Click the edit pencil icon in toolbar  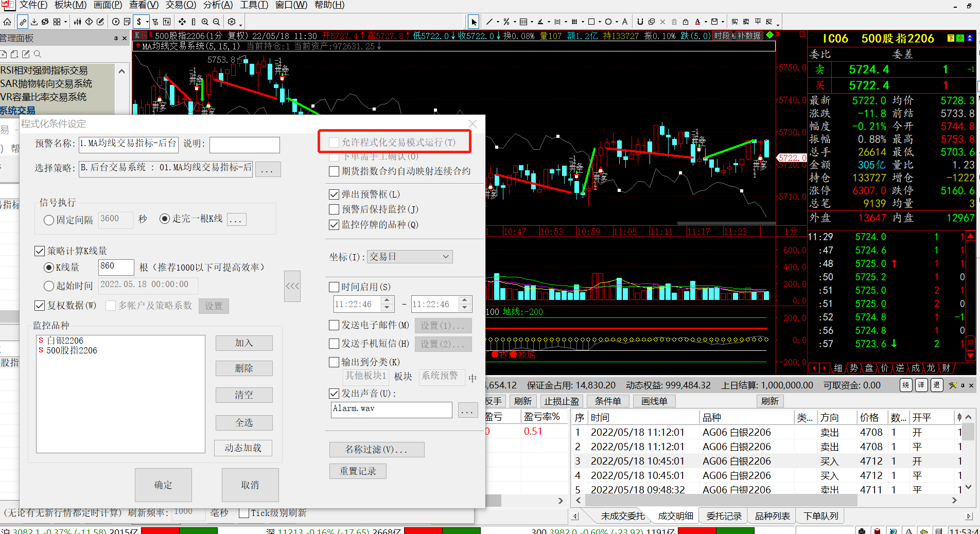pyautogui.click(x=100, y=22)
